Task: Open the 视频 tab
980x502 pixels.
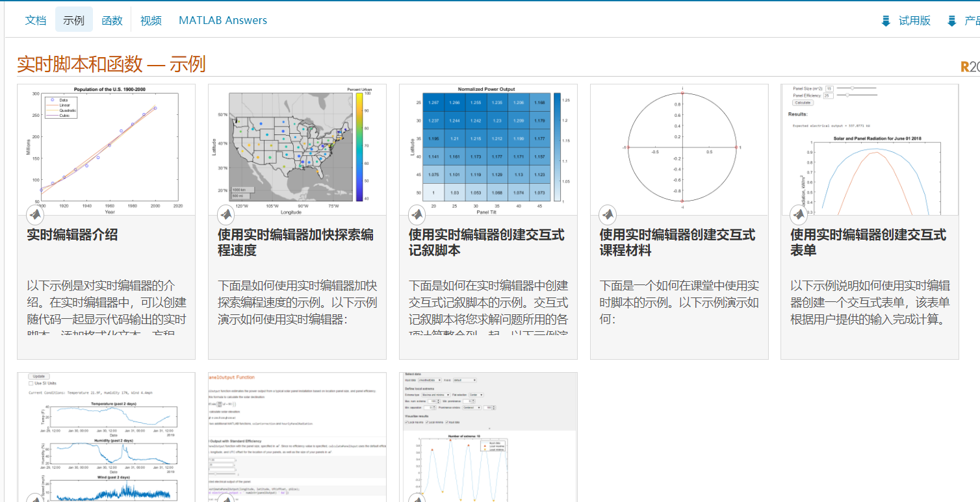Action: click(x=150, y=20)
